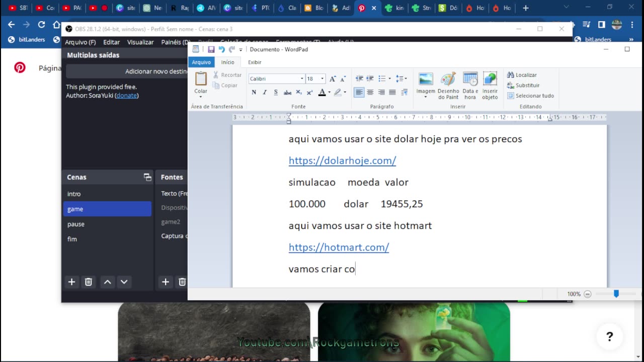
Task: Click the grow font icon
Action: tap(333, 79)
